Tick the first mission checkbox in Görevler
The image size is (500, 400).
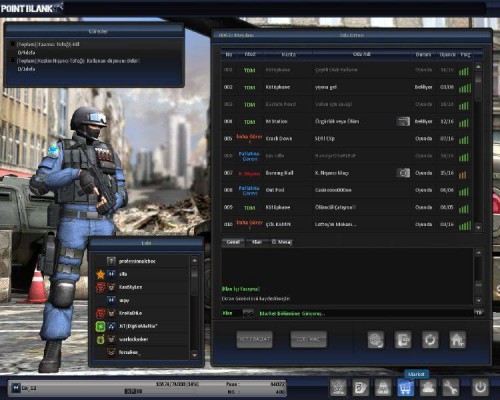pyautogui.click(x=13, y=44)
